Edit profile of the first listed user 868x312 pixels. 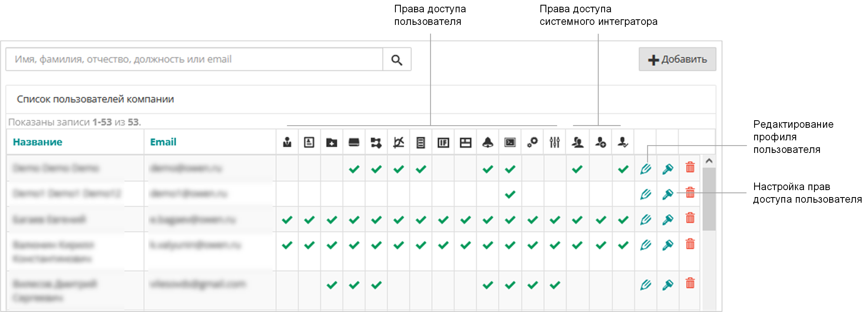coord(646,169)
